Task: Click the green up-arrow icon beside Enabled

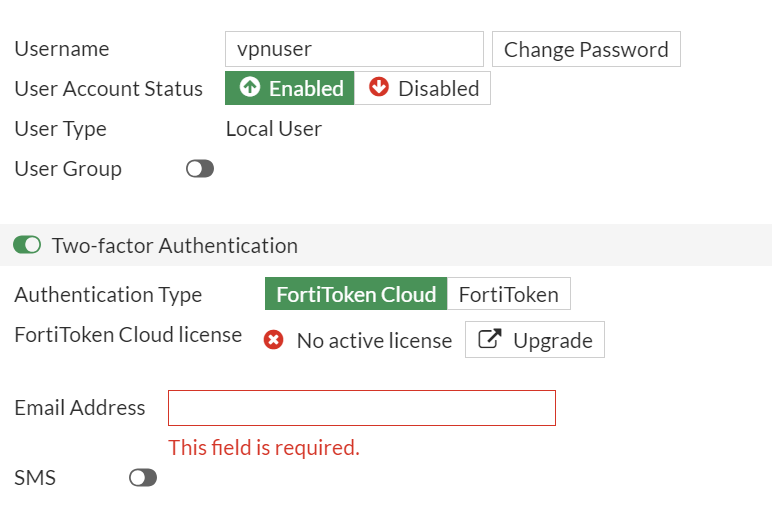Action: tap(250, 88)
